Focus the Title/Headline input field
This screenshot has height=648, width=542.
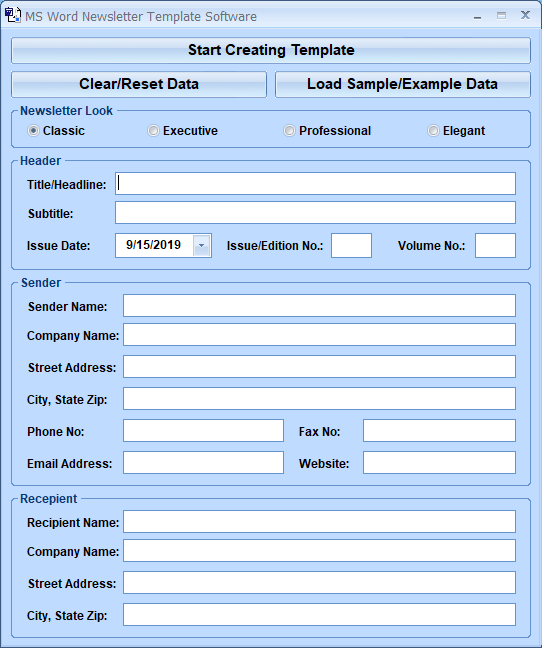click(x=315, y=183)
